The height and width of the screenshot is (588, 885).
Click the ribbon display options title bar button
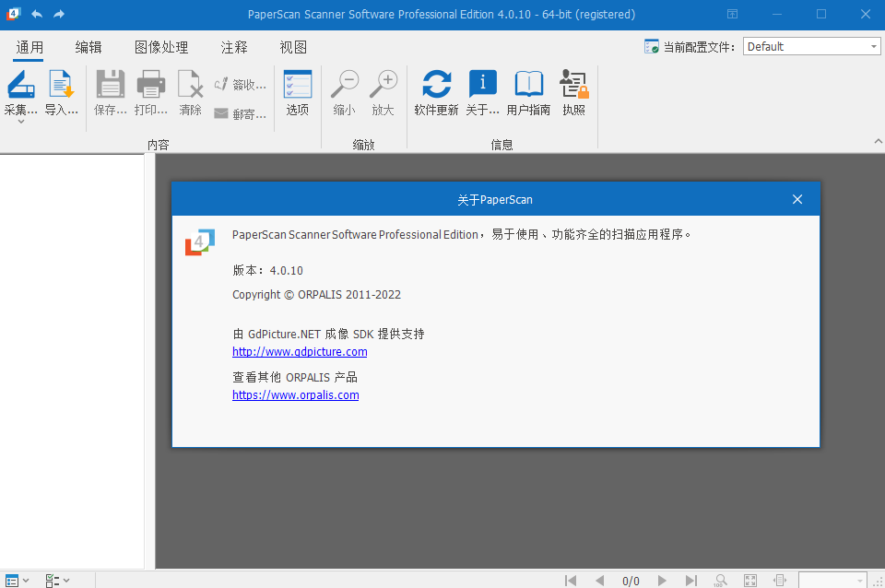tap(732, 14)
